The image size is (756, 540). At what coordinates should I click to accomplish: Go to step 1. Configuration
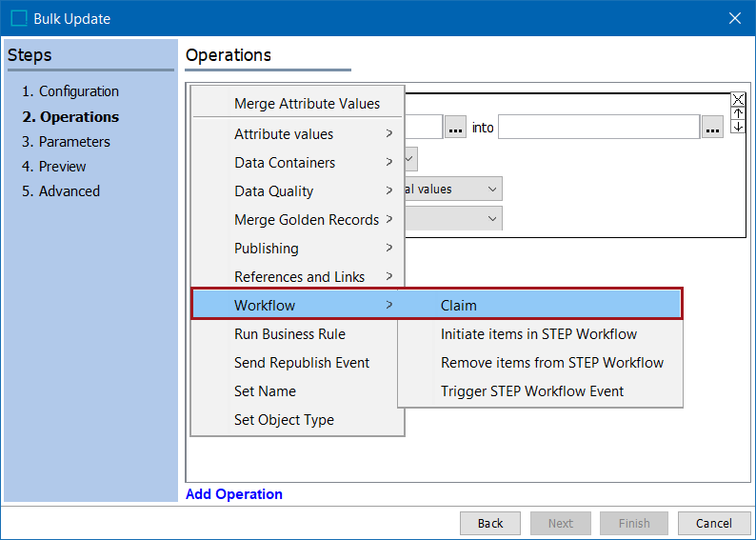click(70, 91)
